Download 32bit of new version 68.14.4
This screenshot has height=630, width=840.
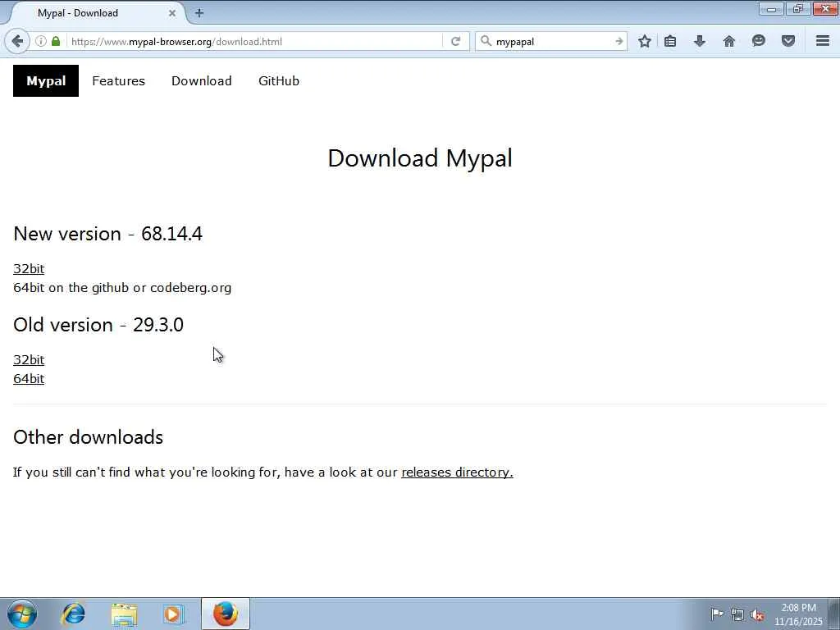pos(29,268)
